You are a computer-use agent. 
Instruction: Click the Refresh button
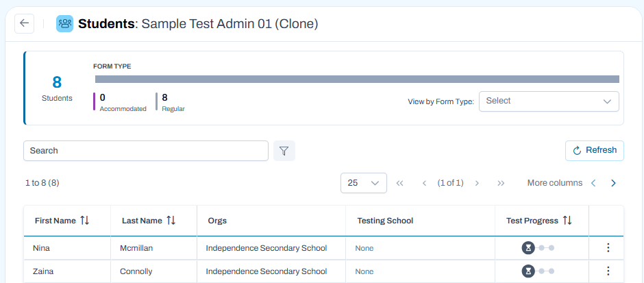click(594, 151)
